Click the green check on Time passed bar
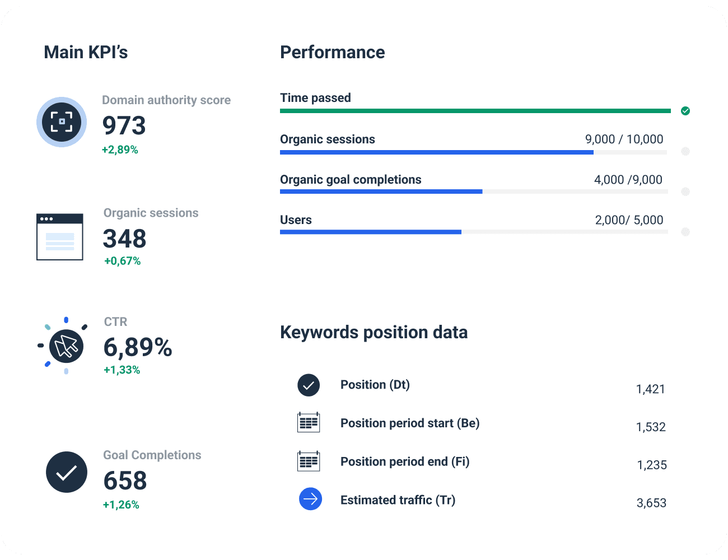The image size is (728, 560). 685,111
